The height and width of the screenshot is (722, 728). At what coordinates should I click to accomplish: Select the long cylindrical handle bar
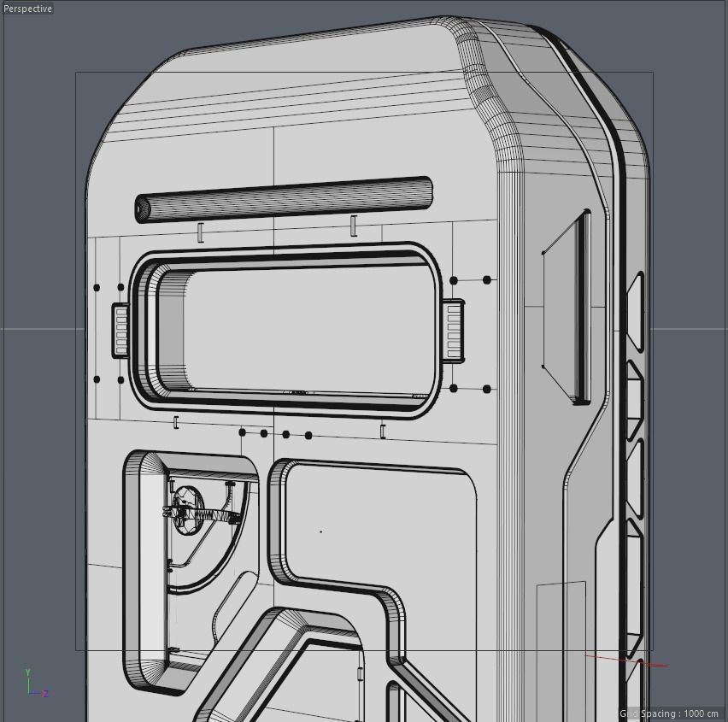pos(284,200)
